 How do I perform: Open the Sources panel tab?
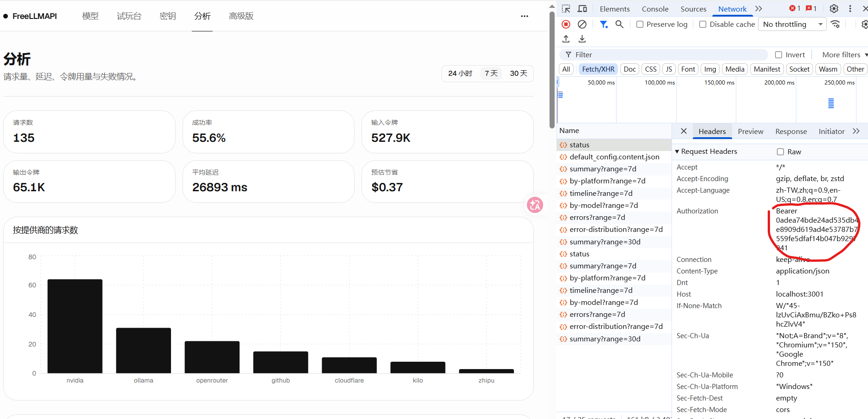[x=693, y=9]
